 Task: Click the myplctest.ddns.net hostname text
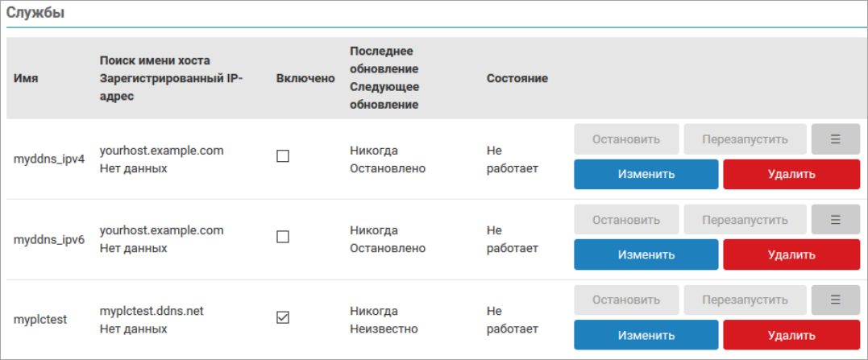(152, 312)
